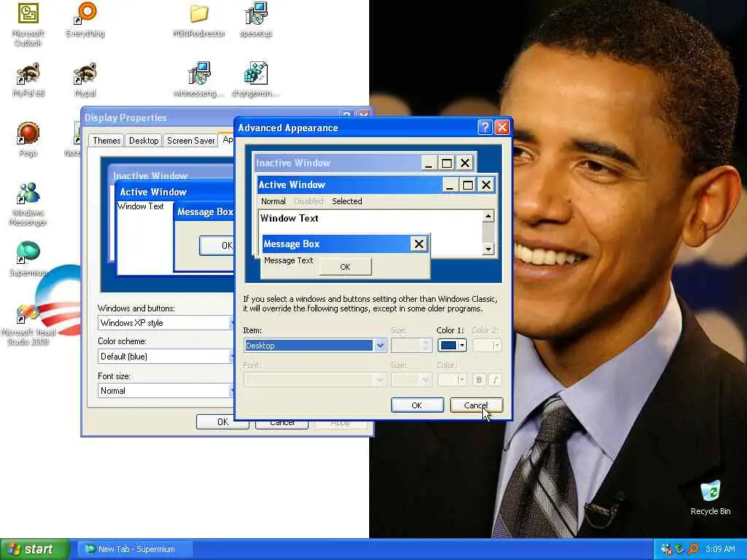Click Normal menu item in Active Window preview

coord(273,201)
